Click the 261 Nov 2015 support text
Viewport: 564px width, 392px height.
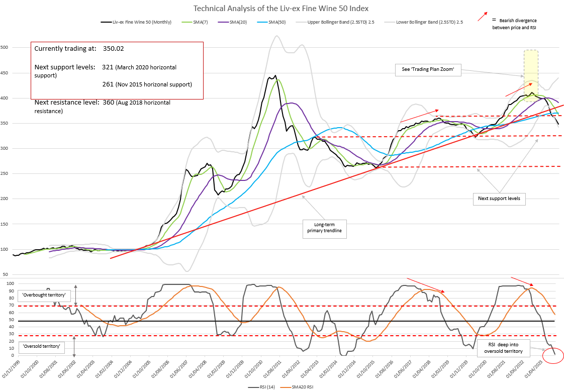click(147, 84)
